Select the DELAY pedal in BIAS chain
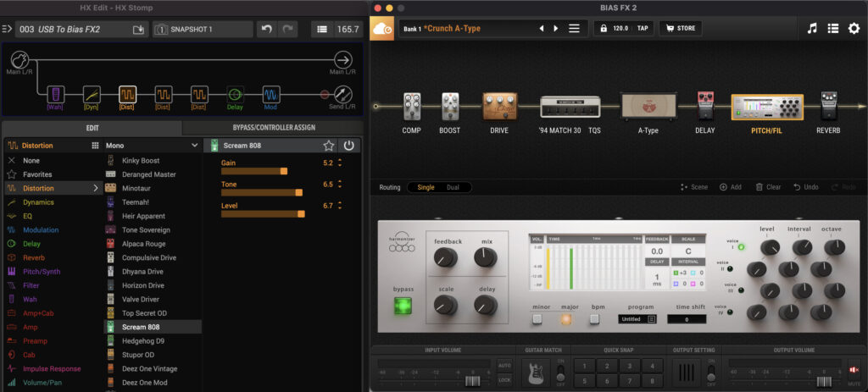 coord(704,106)
